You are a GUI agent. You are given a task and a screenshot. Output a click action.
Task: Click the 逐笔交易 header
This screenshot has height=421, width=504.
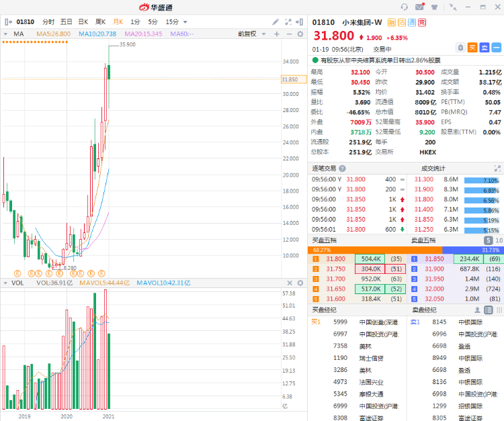coord(324,169)
